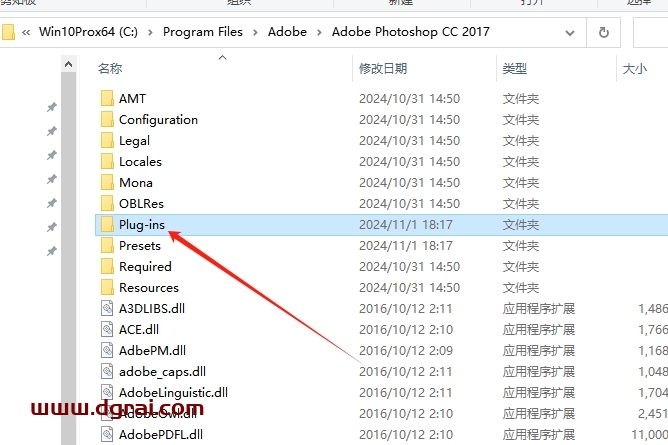Click the Presets folder icon
The image size is (668, 445).
pyautogui.click(x=107, y=246)
